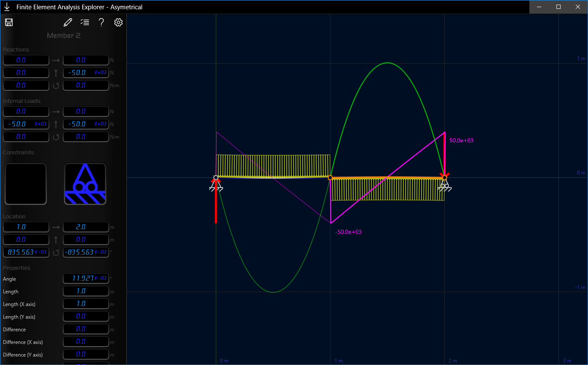
Task: Click the right roller support node
Action: tap(444, 178)
